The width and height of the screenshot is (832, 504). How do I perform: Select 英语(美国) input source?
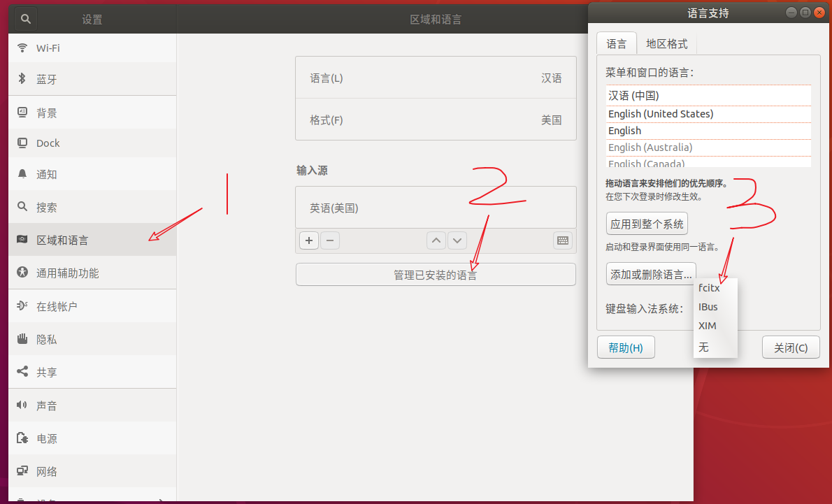(x=436, y=208)
